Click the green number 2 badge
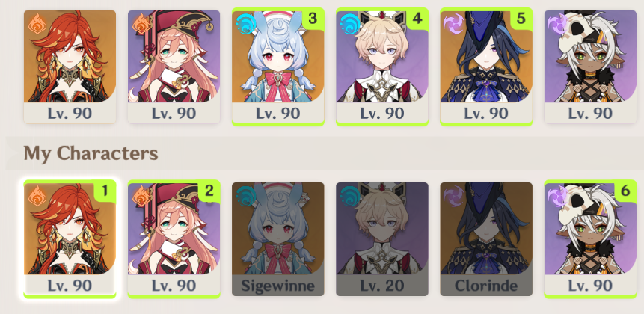The height and width of the screenshot is (314, 644). (209, 191)
